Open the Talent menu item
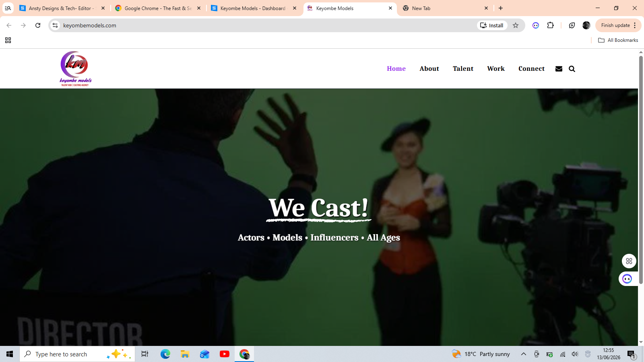This screenshot has height=362, width=644. pyautogui.click(x=463, y=69)
